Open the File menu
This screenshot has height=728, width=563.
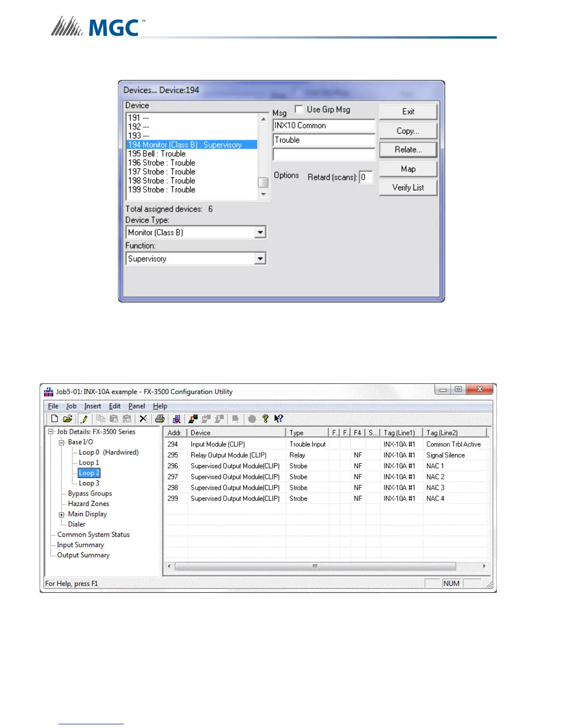coord(53,406)
